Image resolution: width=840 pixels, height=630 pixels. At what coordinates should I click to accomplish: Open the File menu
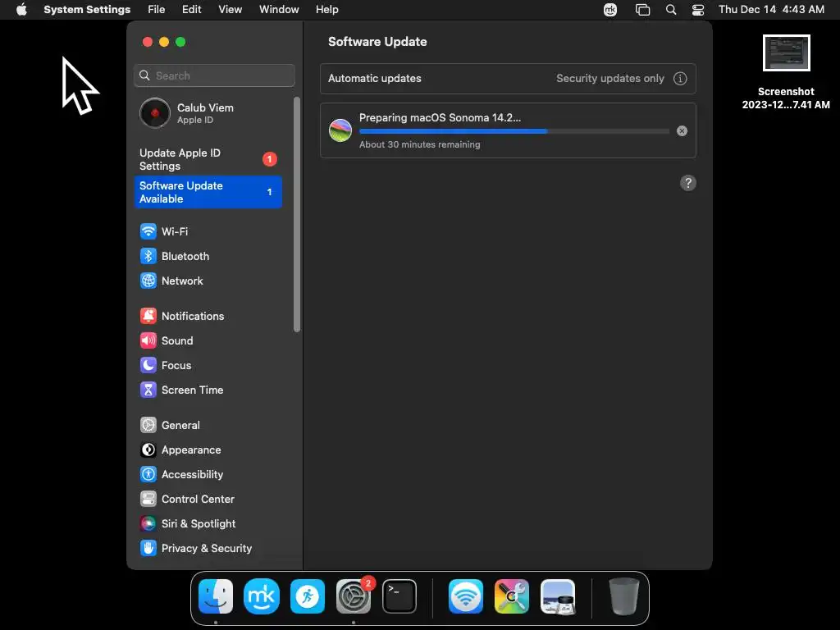point(157,10)
